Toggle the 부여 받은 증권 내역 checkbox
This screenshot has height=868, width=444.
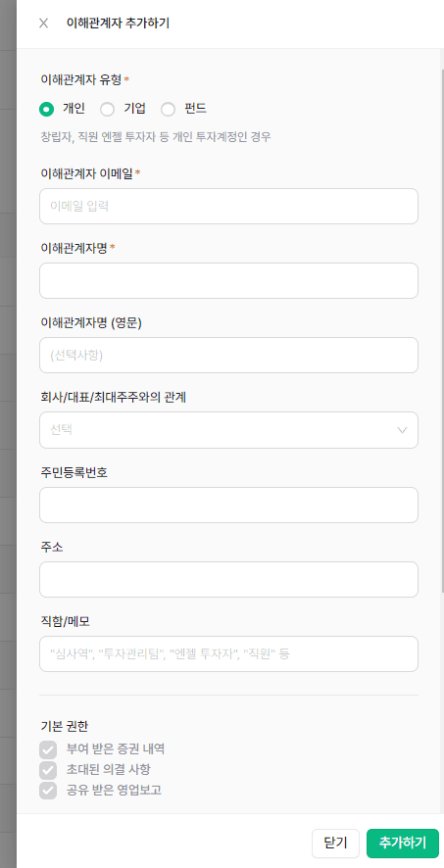click(x=48, y=749)
